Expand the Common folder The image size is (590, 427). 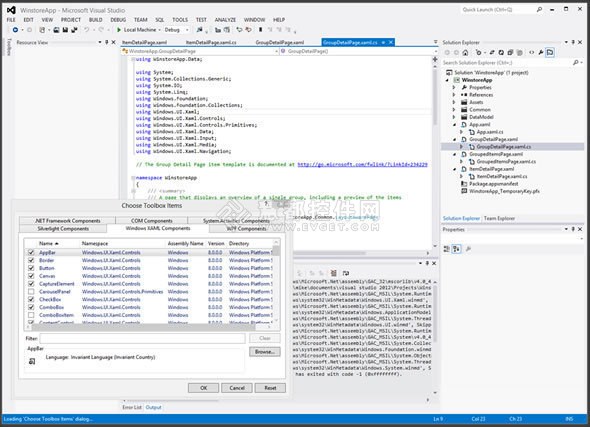pos(454,109)
